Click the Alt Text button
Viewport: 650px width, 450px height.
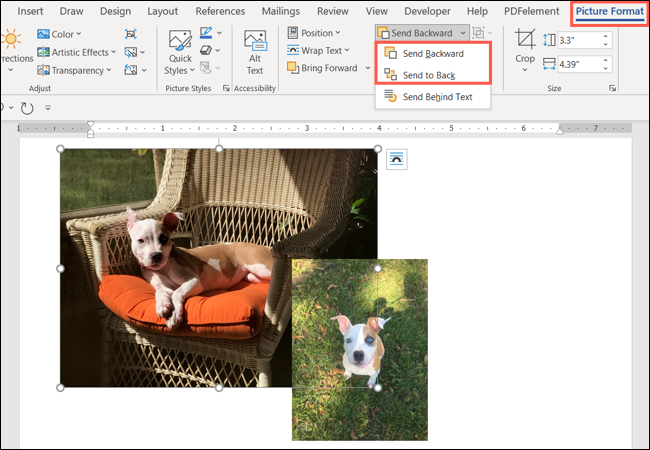(255, 52)
